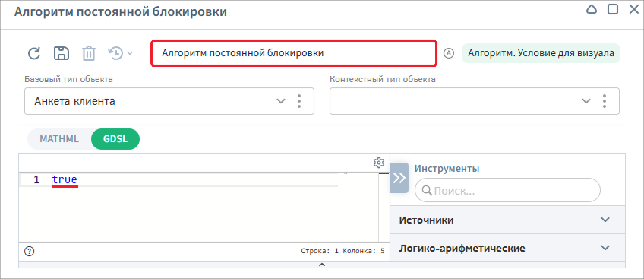Click the trash delete icon
The width and height of the screenshot is (644, 279).
coord(88,53)
